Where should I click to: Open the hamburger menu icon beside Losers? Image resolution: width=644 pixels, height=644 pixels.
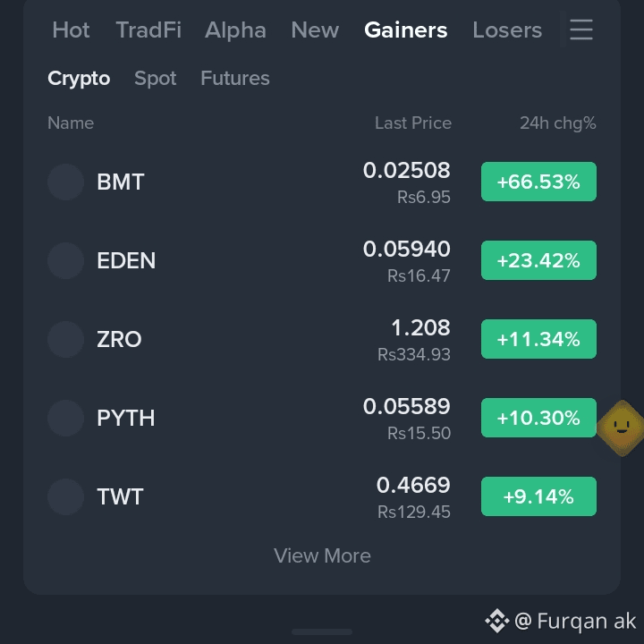click(x=581, y=30)
